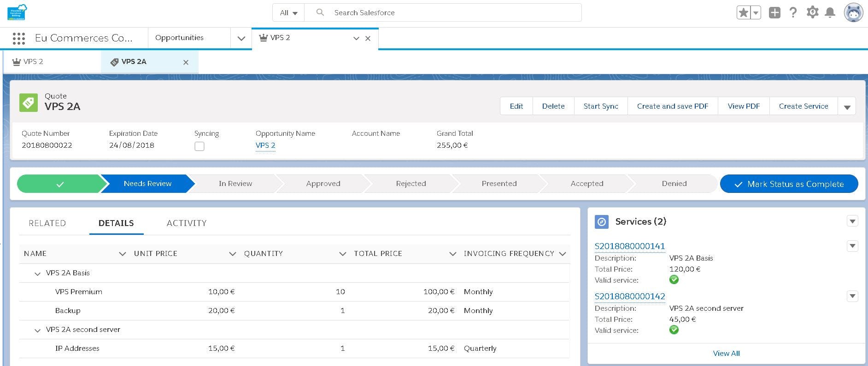The image size is (868, 366).
Task: Click valid service checkmark for S2018080000142
Action: (674, 330)
